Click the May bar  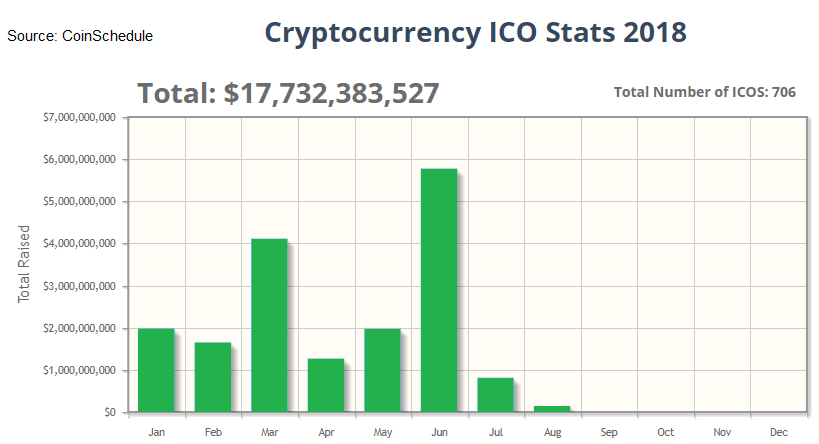pyautogui.click(x=382, y=370)
